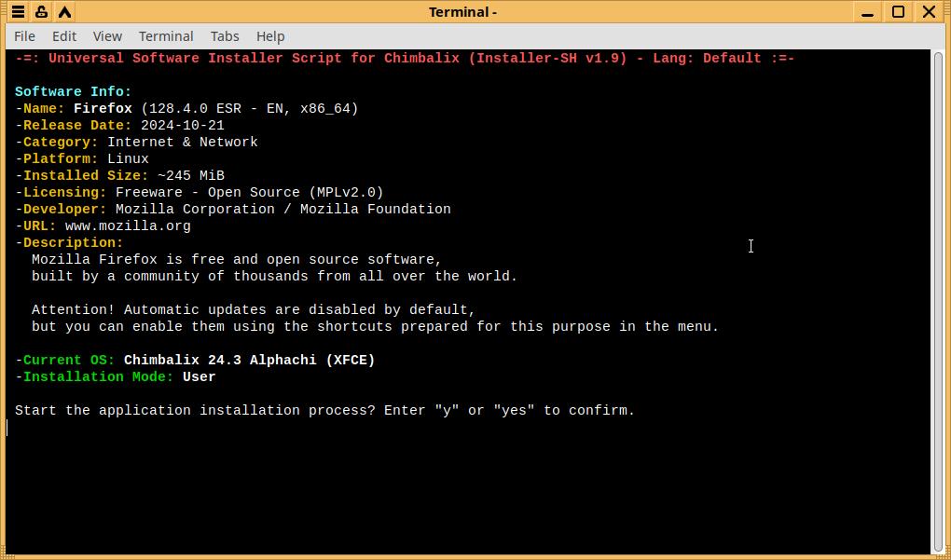Click the '(128.4.0 ESR - EN, x86_64)' version text
The image size is (951, 560).
[249, 108]
